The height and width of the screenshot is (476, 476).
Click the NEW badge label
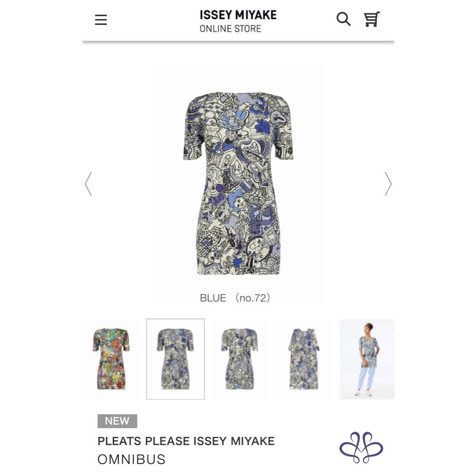[x=117, y=421]
